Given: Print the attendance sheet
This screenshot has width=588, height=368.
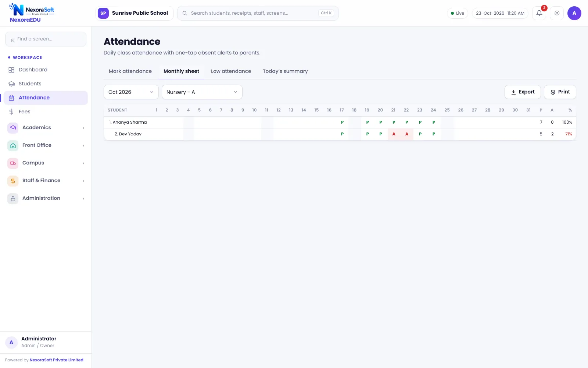Looking at the screenshot, I should tap(560, 92).
